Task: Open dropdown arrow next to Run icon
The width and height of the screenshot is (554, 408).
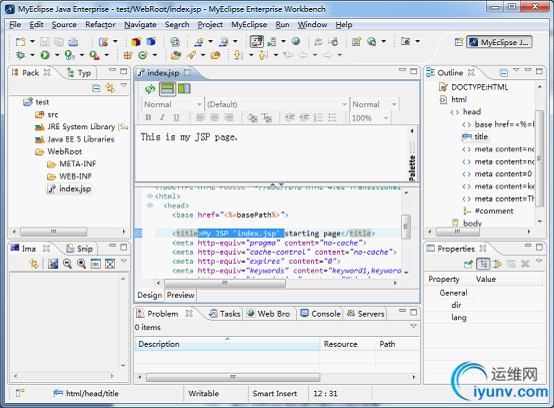Action: coord(57,55)
